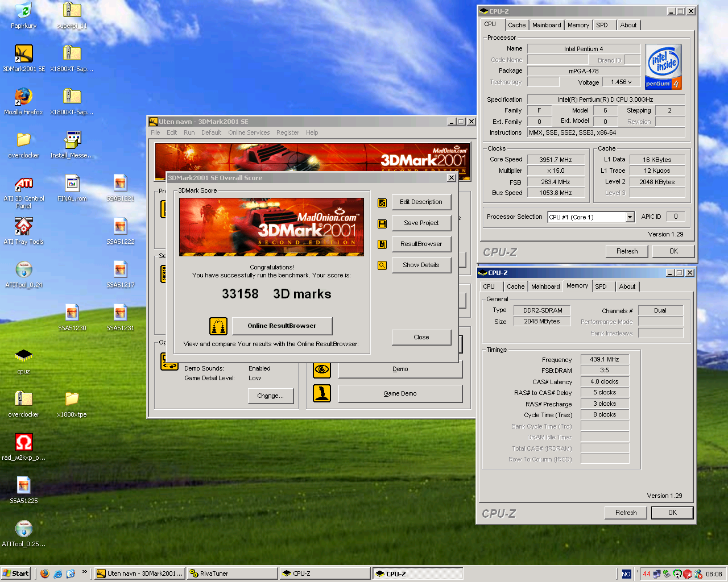Click the Online ResultBrowser button
The width and height of the screenshot is (728, 582).
[282, 326]
